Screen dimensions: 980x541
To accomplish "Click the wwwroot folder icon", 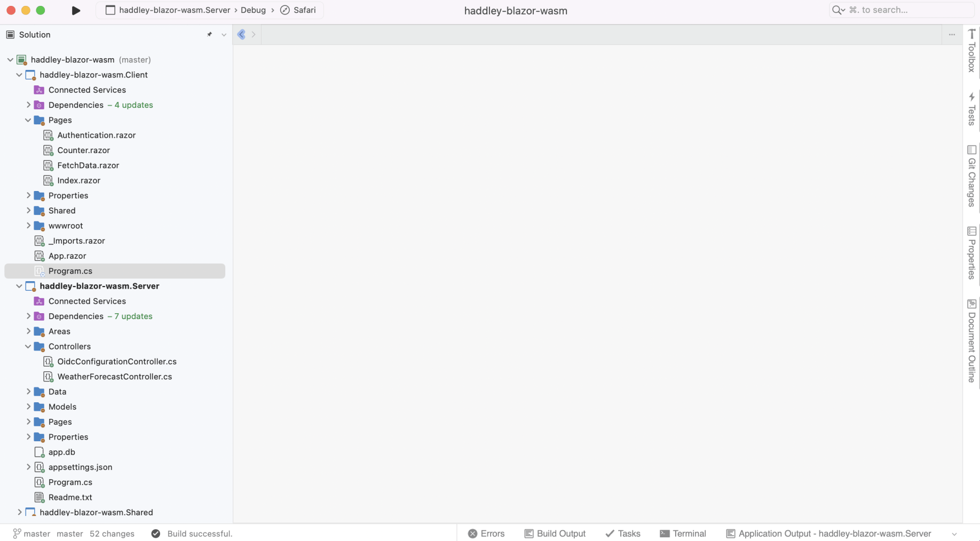I will tap(39, 226).
